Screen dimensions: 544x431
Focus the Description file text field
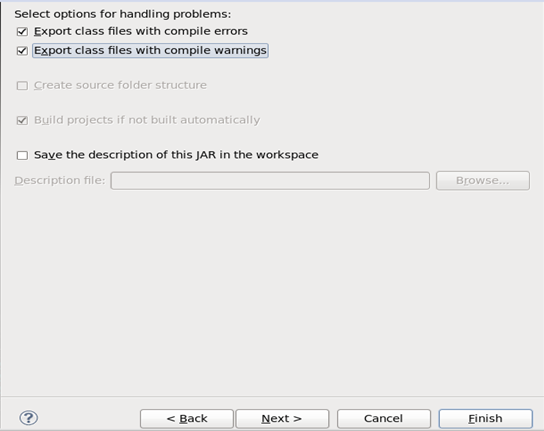click(x=270, y=180)
